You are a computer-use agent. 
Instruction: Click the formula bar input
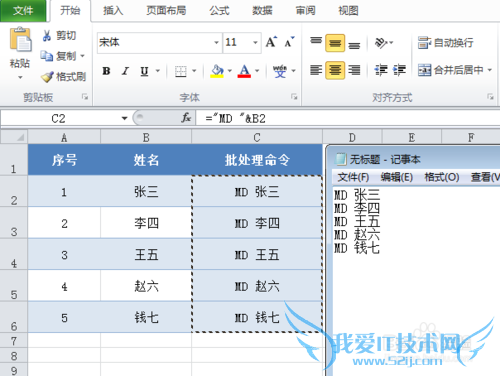tap(348, 118)
